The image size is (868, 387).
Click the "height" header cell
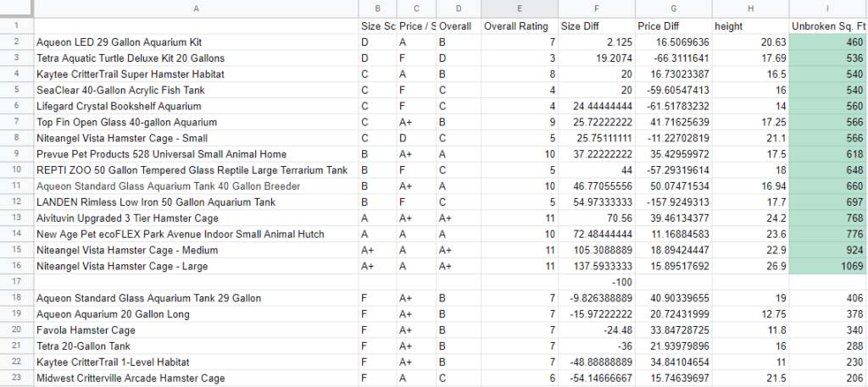click(750, 25)
